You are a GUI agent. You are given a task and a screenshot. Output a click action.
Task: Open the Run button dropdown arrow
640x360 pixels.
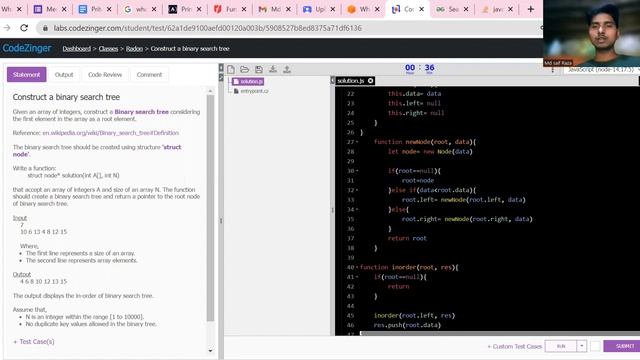(582, 346)
